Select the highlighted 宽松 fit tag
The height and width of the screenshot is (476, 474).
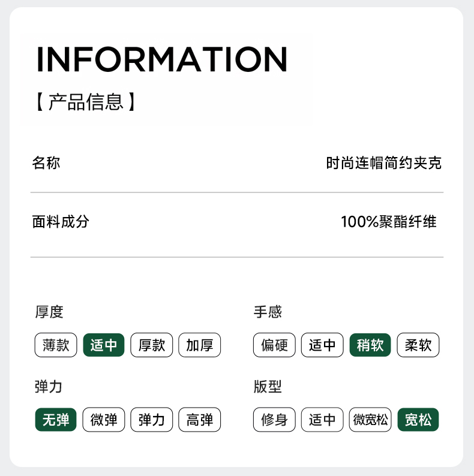[x=418, y=420]
